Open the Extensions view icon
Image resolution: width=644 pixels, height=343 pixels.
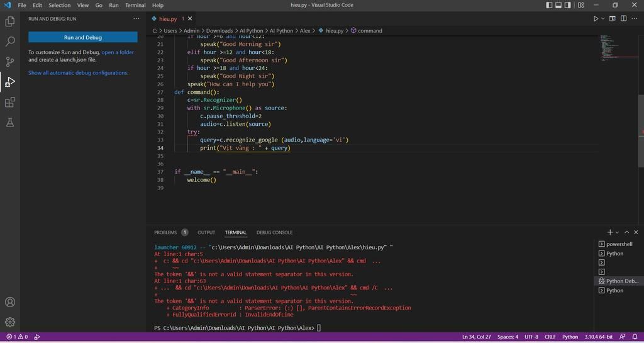[10, 102]
